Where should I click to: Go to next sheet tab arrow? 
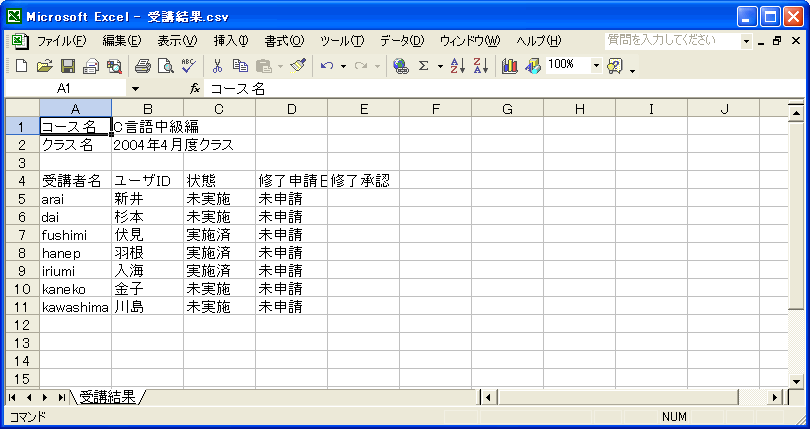[x=45, y=397]
